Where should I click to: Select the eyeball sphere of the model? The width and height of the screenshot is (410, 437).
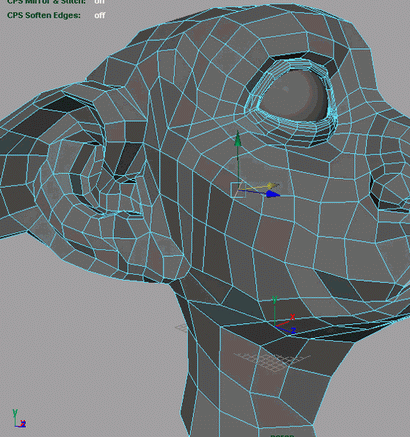pos(295,95)
